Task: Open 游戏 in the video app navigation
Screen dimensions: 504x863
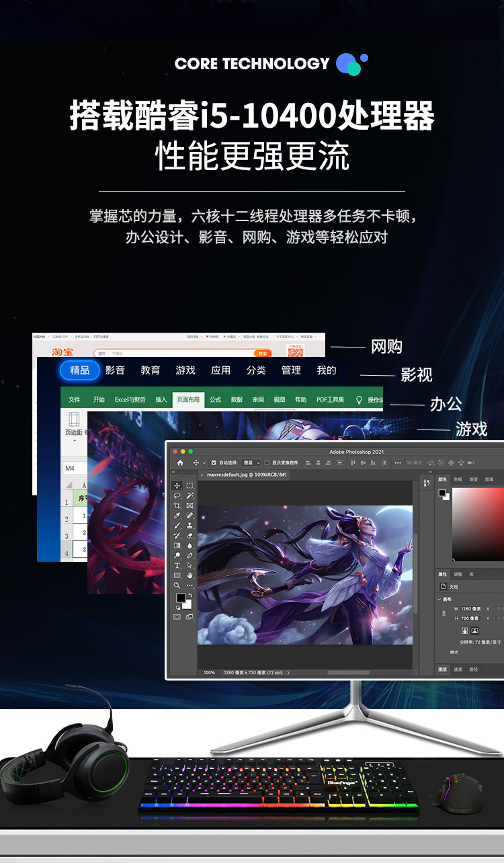Action: [x=185, y=370]
